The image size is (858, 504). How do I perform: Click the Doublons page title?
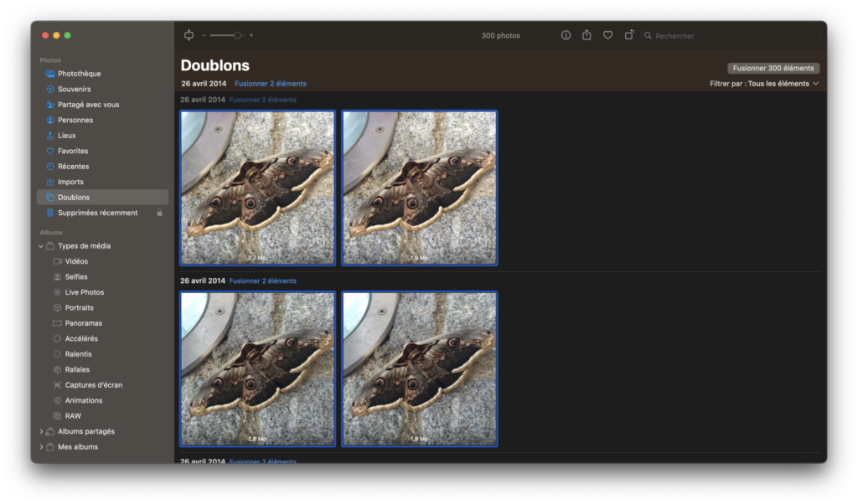215,65
